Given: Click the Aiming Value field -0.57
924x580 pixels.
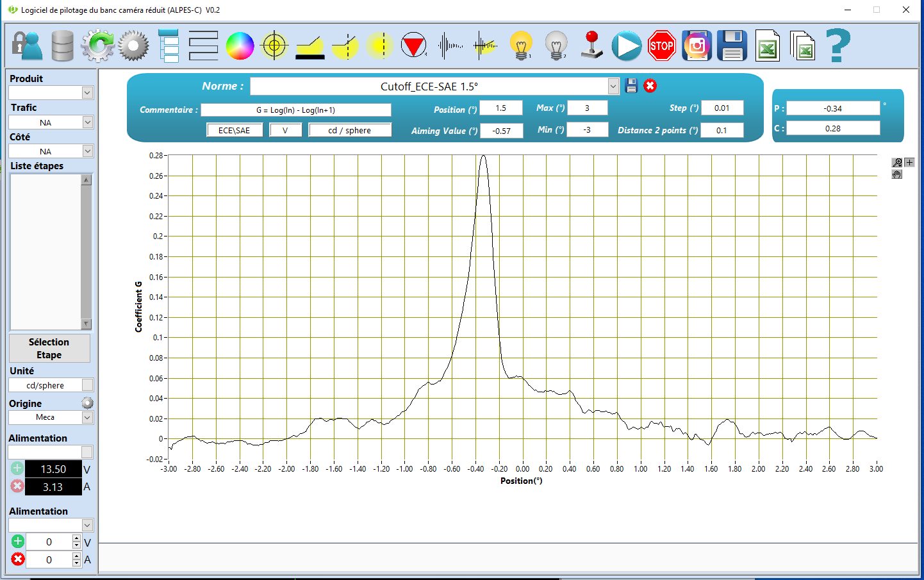Looking at the screenshot, I should point(502,131).
